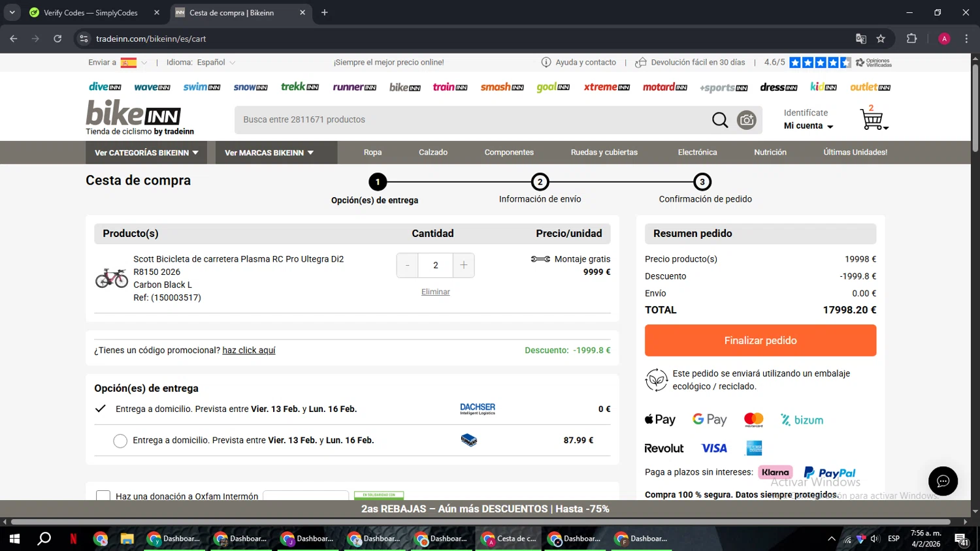Open the Calzado menu

(433, 152)
